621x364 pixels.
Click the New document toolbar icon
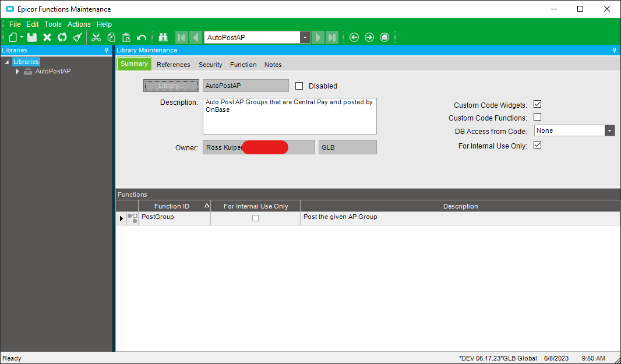pos(13,37)
